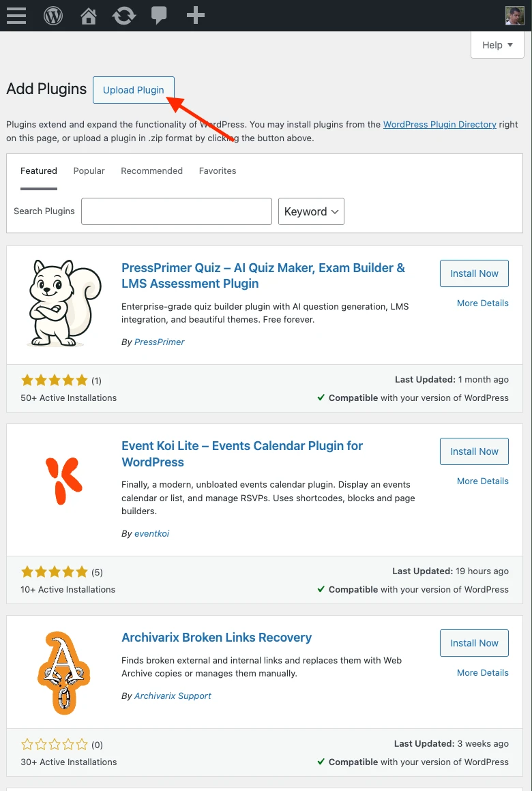This screenshot has width=532, height=791.
Task: Click the Upload Plugin button
Action: coord(133,90)
